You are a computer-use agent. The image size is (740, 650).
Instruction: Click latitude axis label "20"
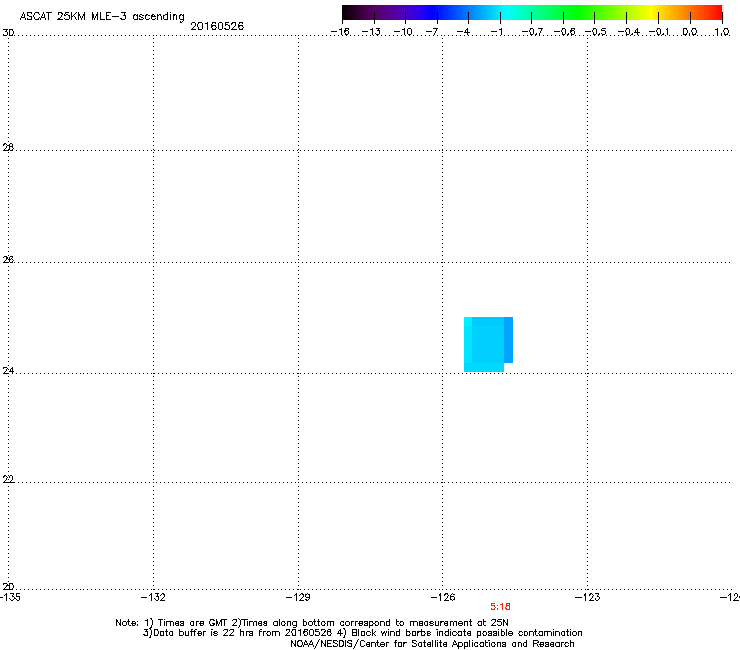(8, 587)
